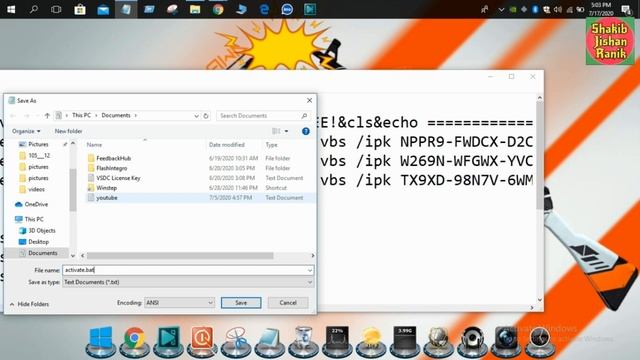Show hidden system tray icons chevron

[x=501, y=9]
